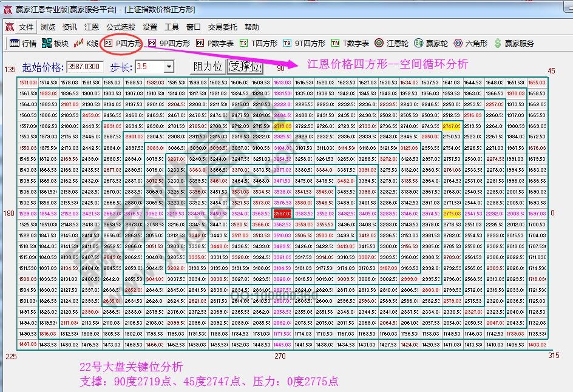Click the 阻力位 button
Viewport: 573px width, 392px height.
(x=207, y=67)
